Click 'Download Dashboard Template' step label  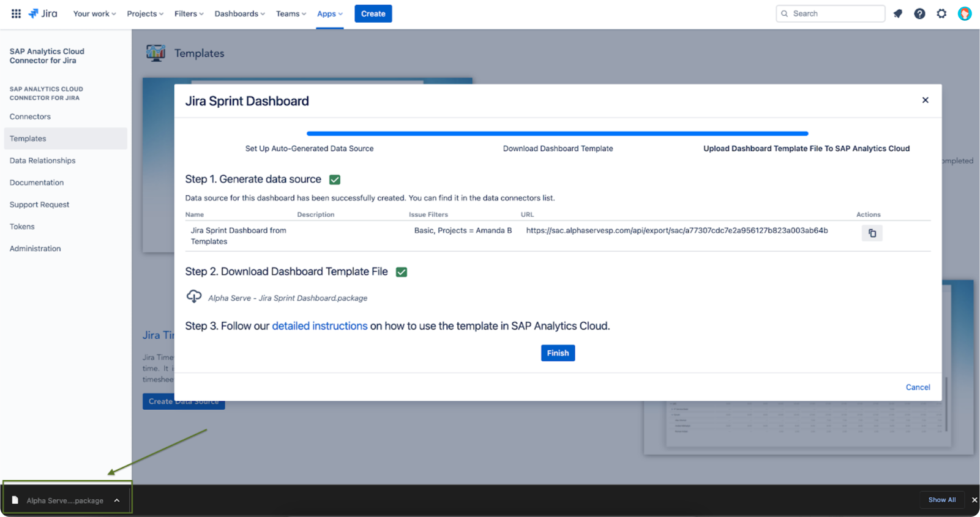click(x=558, y=148)
